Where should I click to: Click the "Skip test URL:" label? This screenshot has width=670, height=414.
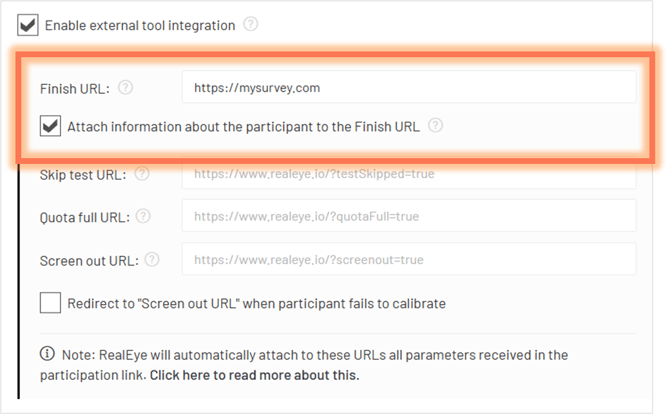point(83,175)
